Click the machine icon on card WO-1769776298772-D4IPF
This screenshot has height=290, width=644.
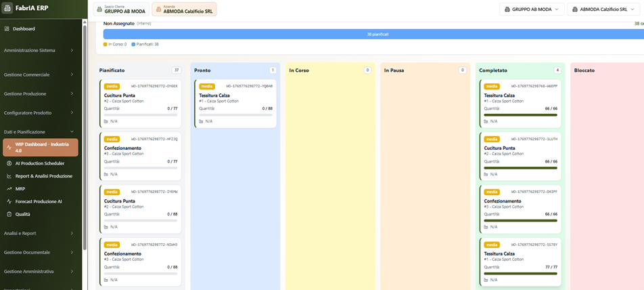pos(486,227)
